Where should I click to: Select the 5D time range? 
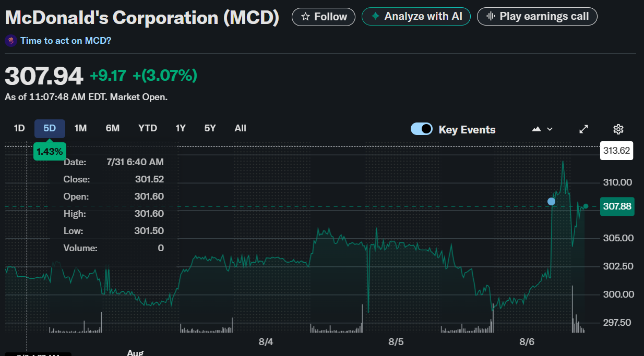[x=50, y=129]
